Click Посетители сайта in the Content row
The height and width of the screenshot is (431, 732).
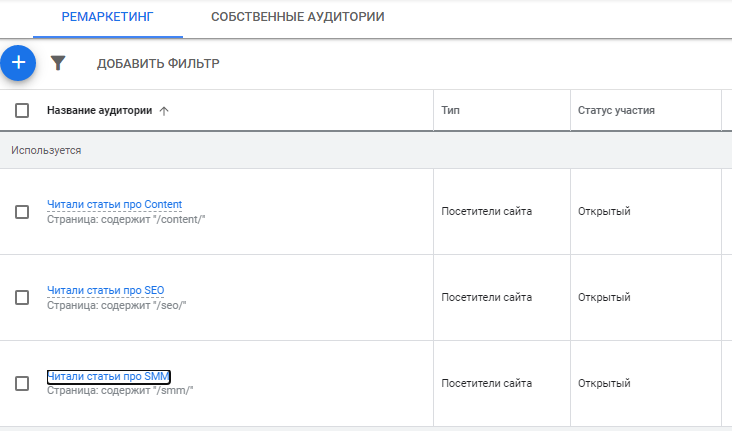tap(487, 211)
